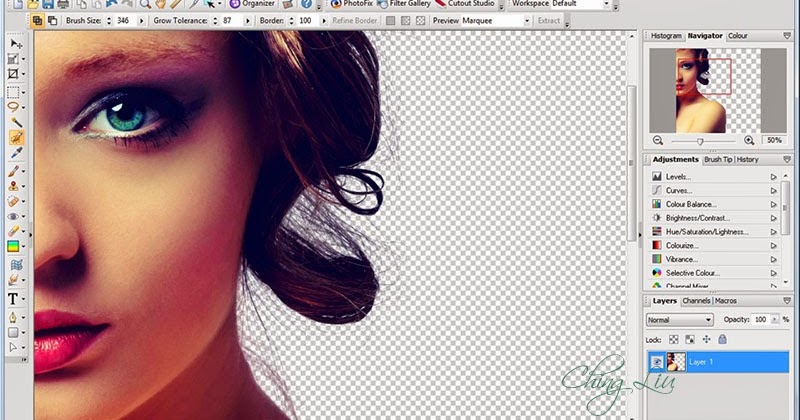
Task: Click the Navigator 50% zoom field
Action: coord(774,140)
